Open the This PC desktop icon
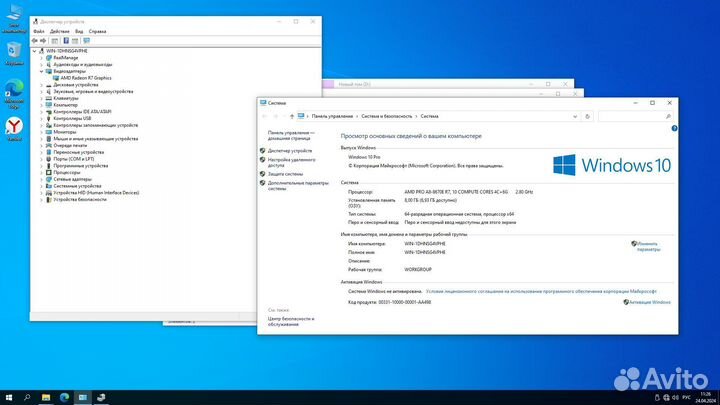 pyautogui.click(x=14, y=18)
